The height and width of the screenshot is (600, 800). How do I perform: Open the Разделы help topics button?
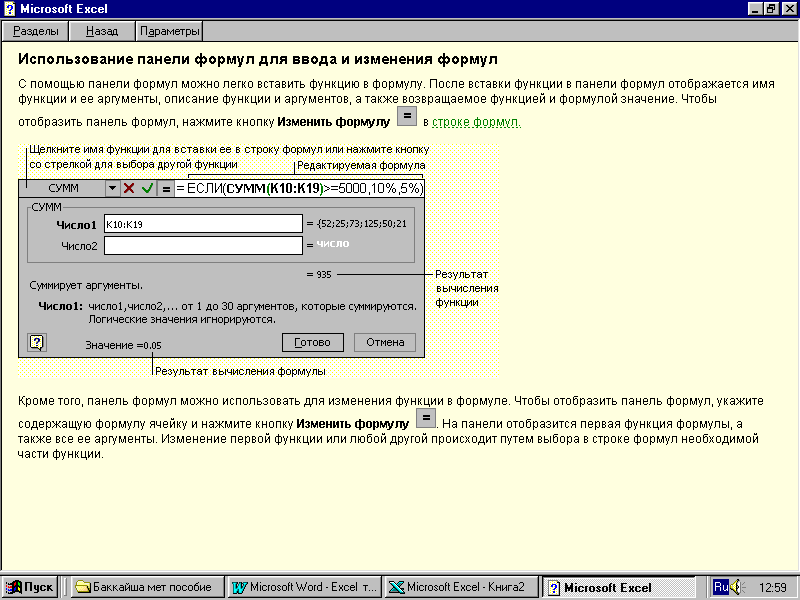pyautogui.click(x=35, y=31)
